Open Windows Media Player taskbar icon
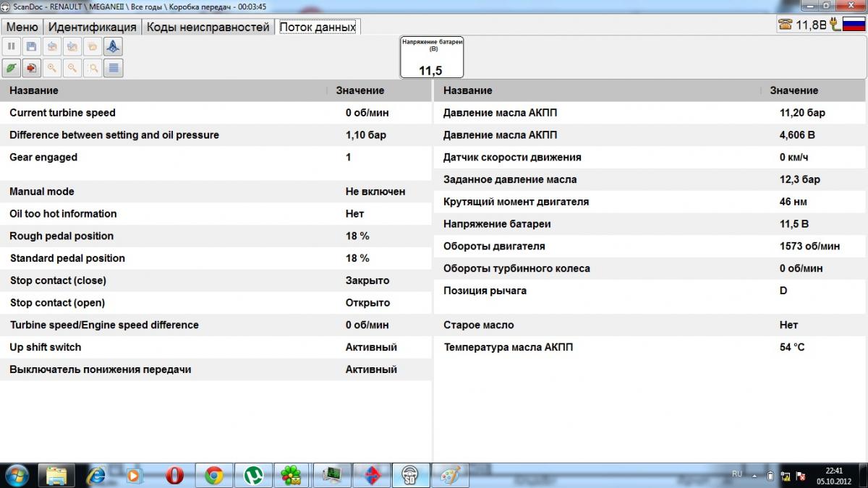 click(x=135, y=475)
